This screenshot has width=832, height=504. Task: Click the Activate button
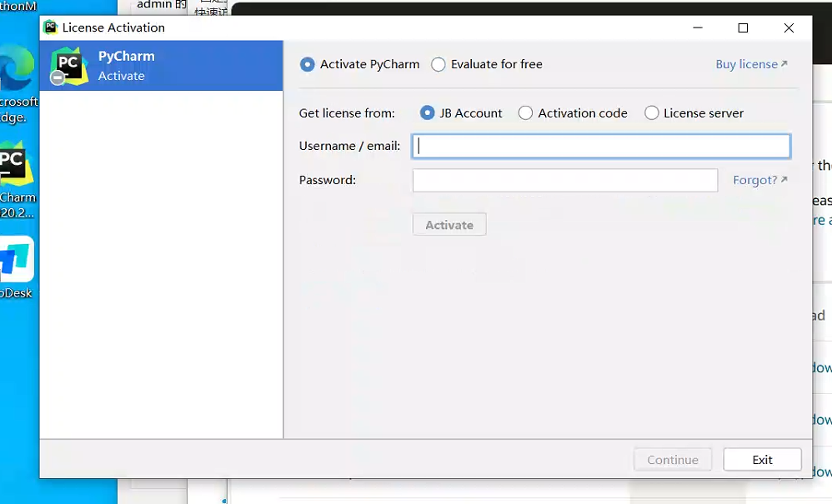pos(449,225)
